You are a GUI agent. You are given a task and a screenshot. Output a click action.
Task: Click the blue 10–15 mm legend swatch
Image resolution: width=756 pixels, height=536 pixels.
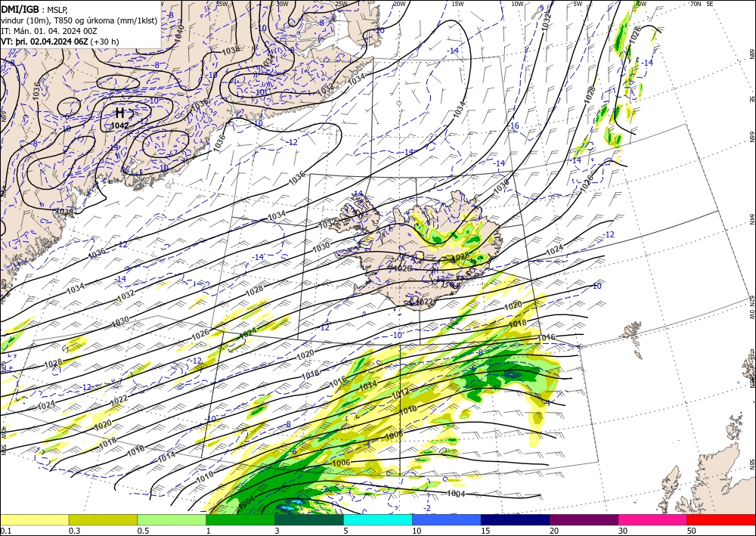click(447, 519)
